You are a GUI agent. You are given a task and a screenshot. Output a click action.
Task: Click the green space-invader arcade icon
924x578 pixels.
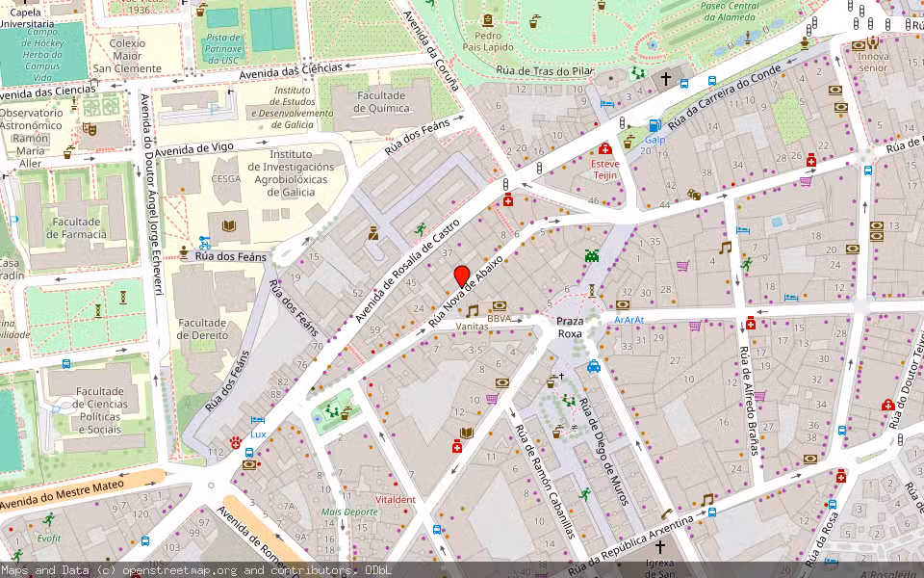pos(592,255)
